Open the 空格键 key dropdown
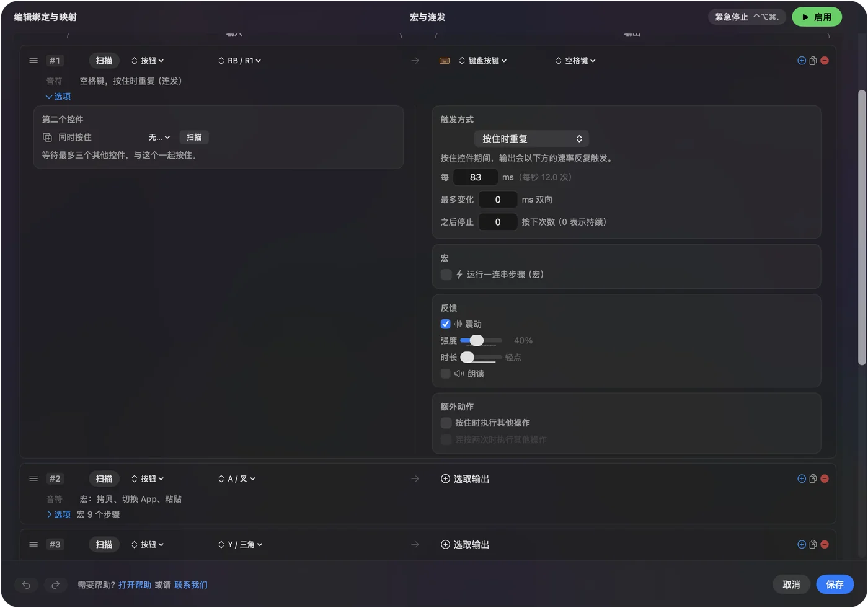 click(x=575, y=61)
